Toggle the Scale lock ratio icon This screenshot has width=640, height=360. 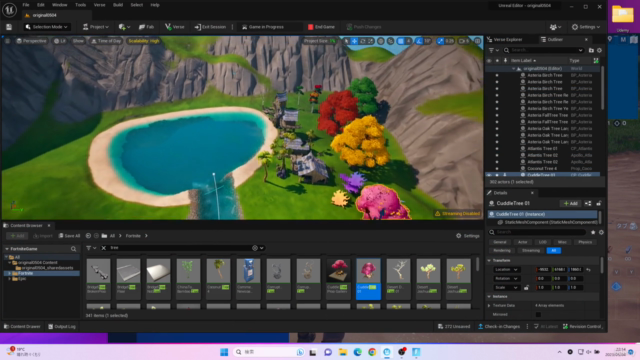point(526,288)
